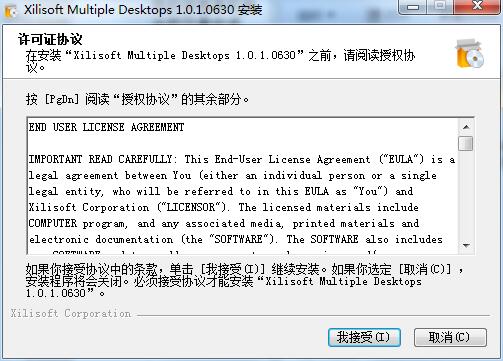Minimize the installer window

coord(413,7)
